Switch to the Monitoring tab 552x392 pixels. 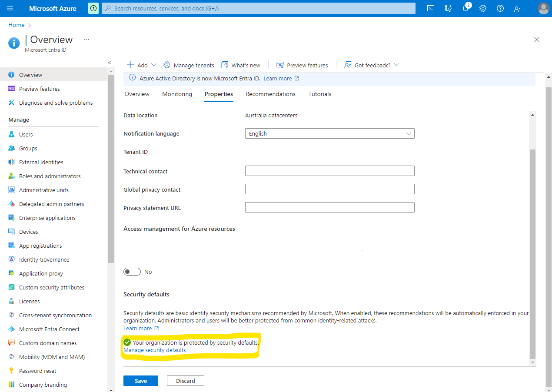(177, 94)
